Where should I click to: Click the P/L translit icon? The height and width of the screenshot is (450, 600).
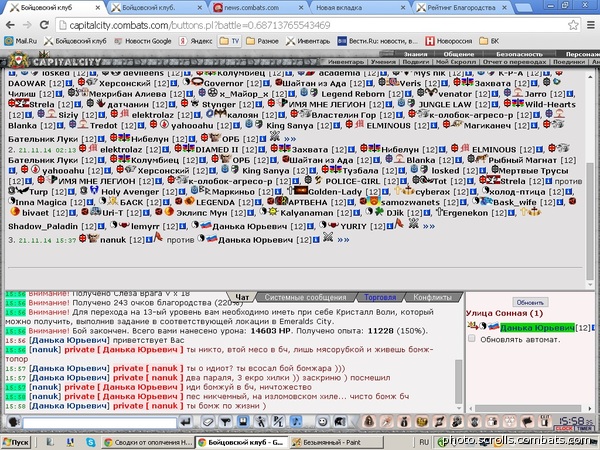[278, 422]
